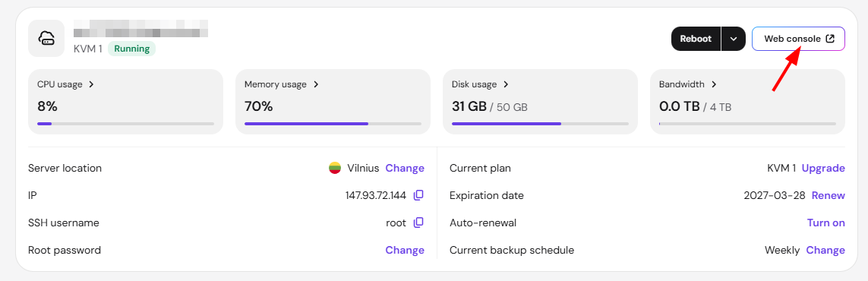The image size is (868, 281).
Task: Click the Lithuanian flag icon beside Vilnius
Action: [x=334, y=168]
